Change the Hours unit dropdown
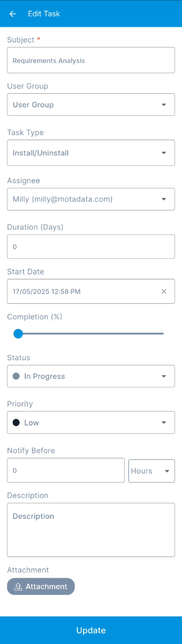This screenshot has width=182, height=644. click(x=152, y=471)
